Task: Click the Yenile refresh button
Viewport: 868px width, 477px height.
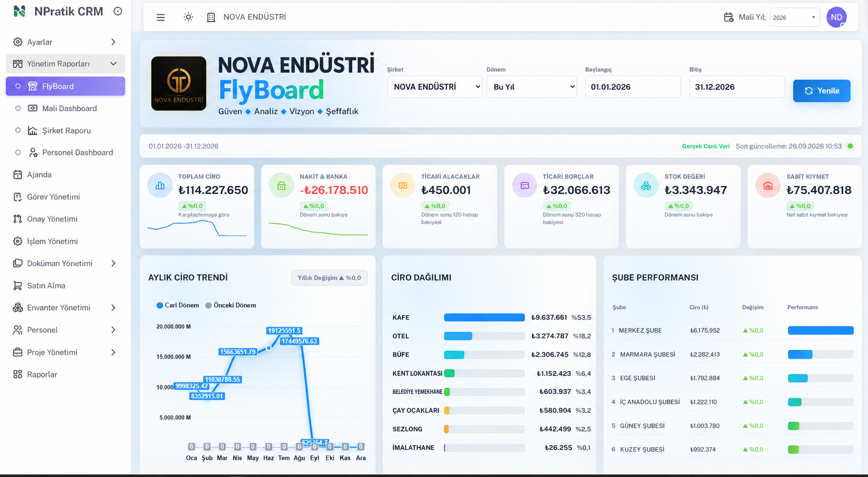Action: click(821, 91)
